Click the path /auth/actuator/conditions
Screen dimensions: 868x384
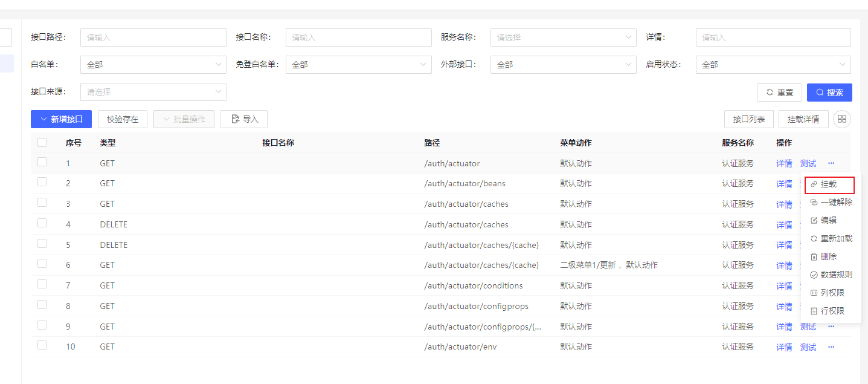[474, 285]
